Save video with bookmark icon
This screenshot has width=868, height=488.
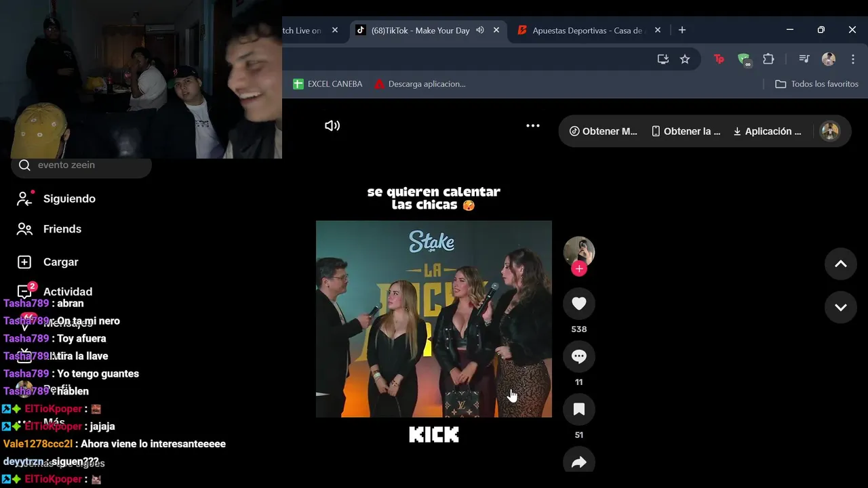pos(579,409)
